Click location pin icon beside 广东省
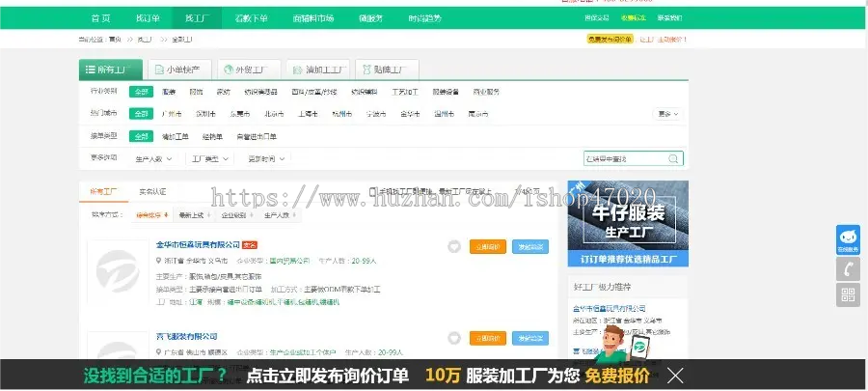This screenshot has height=391, width=868. [159, 352]
